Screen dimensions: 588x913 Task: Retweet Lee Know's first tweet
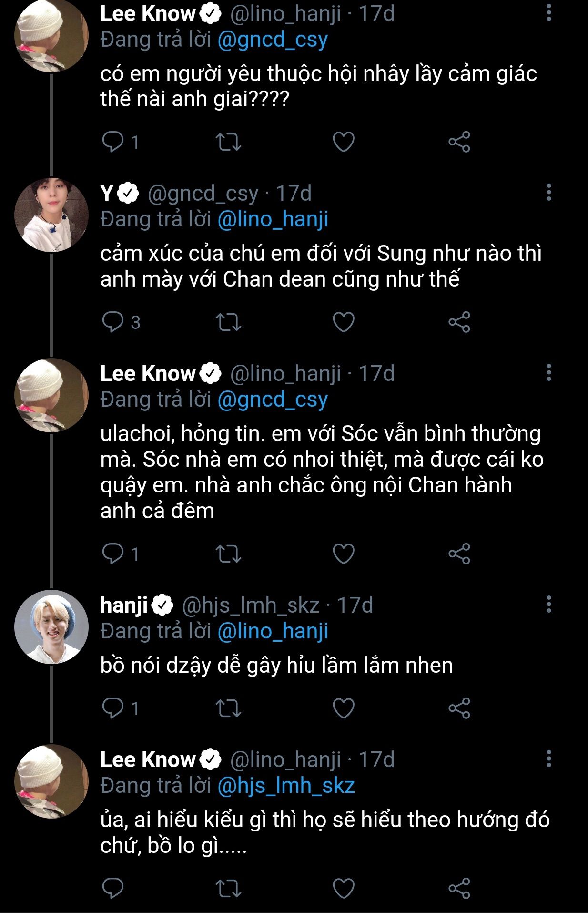coord(228,142)
